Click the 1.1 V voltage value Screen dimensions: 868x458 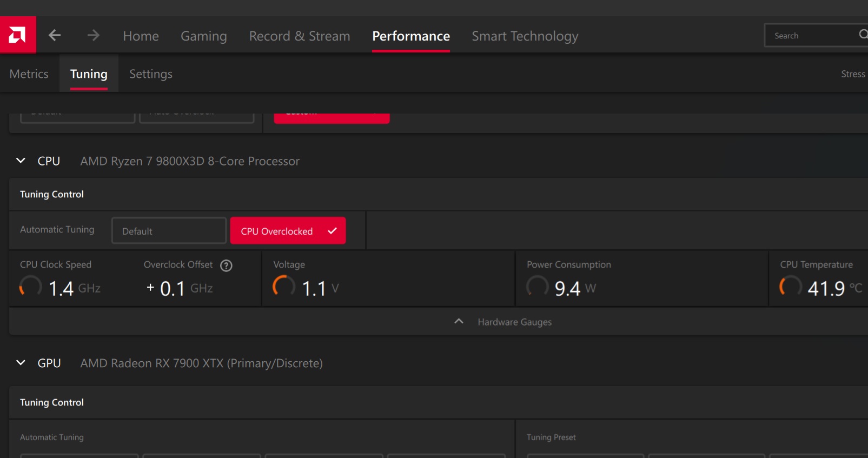(x=320, y=288)
